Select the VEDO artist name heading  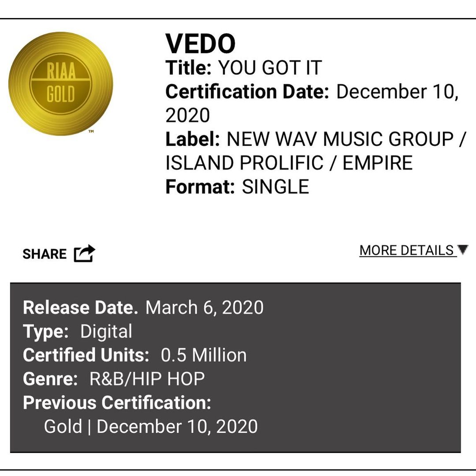pyautogui.click(x=201, y=44)
